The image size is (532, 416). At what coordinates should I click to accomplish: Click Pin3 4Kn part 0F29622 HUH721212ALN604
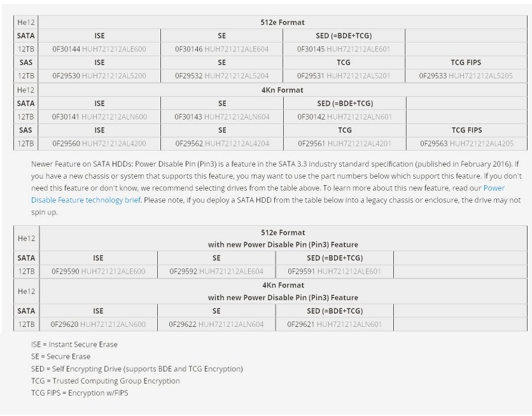[x=216, y=324]
